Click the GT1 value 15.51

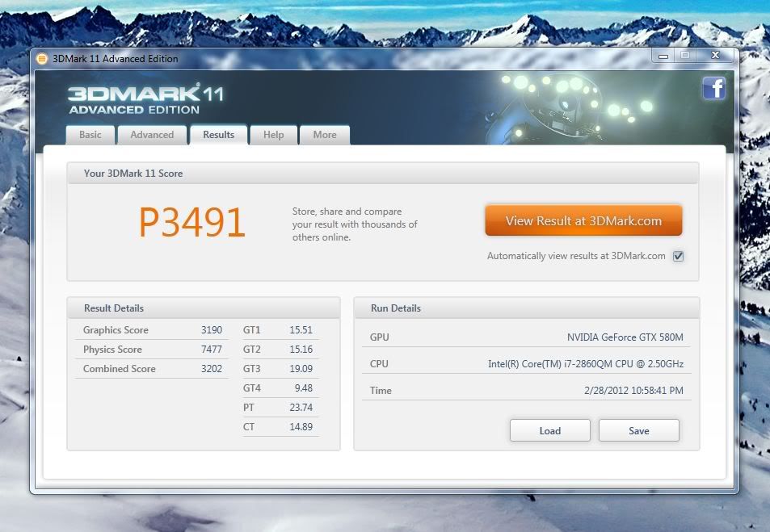(301, 330)
